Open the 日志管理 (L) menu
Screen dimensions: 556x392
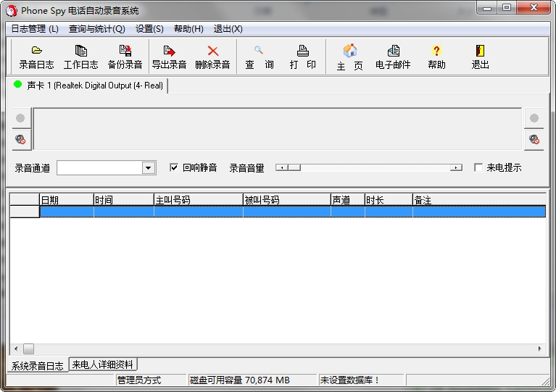tap(35, 29)
